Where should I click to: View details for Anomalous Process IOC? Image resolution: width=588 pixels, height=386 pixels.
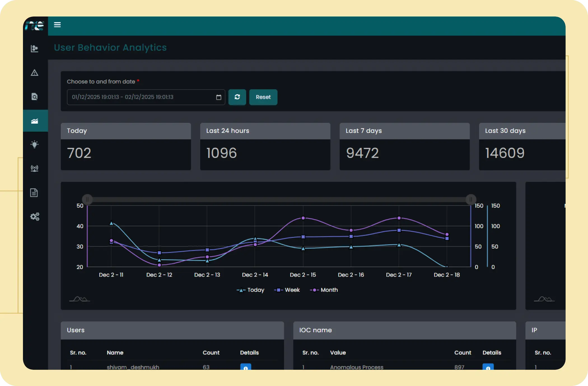point(488,367)
